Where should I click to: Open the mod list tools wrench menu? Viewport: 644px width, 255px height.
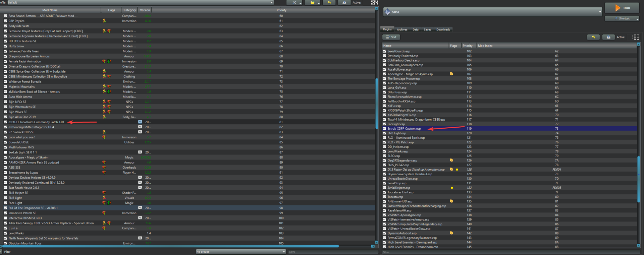coord(294,3)
